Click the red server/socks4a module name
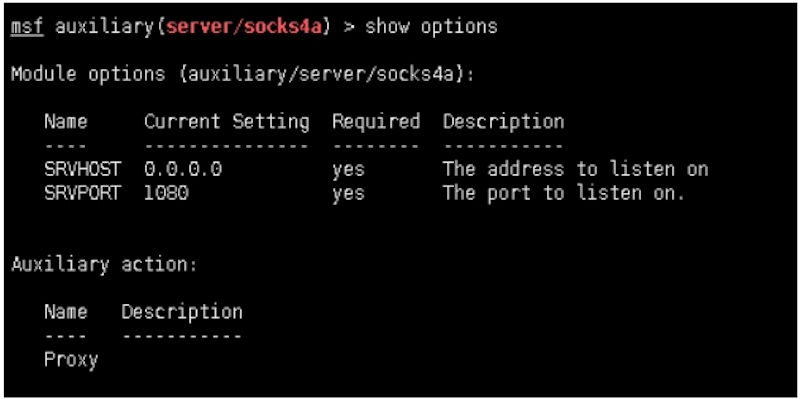 [244, 26]
